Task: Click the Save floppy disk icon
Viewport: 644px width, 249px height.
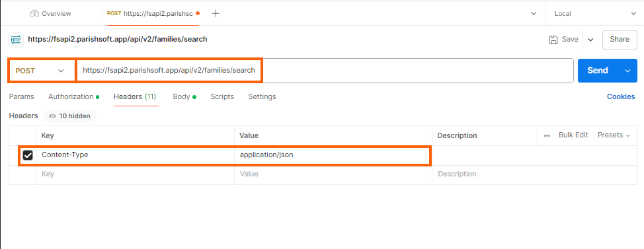Action: [x=553, y=40]
